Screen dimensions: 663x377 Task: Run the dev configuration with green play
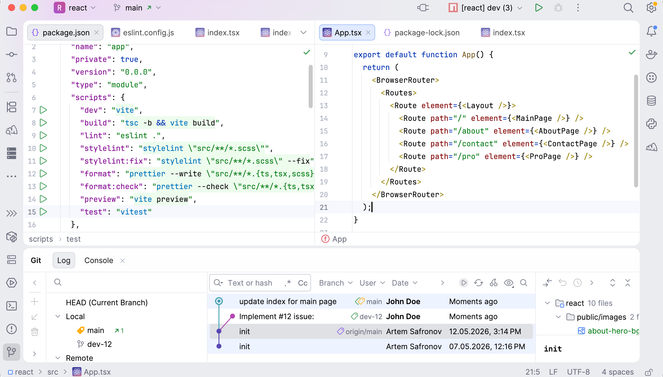pyautogui.click(x=538, y=8)
